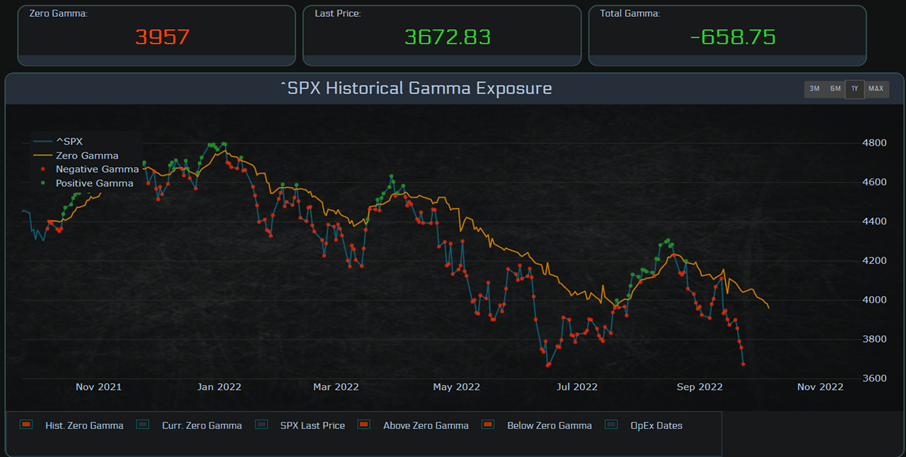Click the last red data point near 3672
The height and width of the screenshot is (457, 906).
tap(743, 365)
